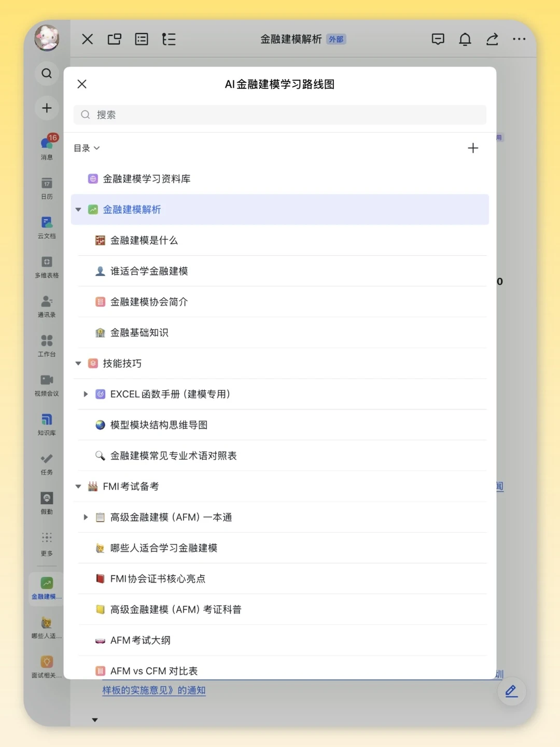Open the three-dot more options menu
This screenshot has height=747, width=560.
click(x=519, y=39)
